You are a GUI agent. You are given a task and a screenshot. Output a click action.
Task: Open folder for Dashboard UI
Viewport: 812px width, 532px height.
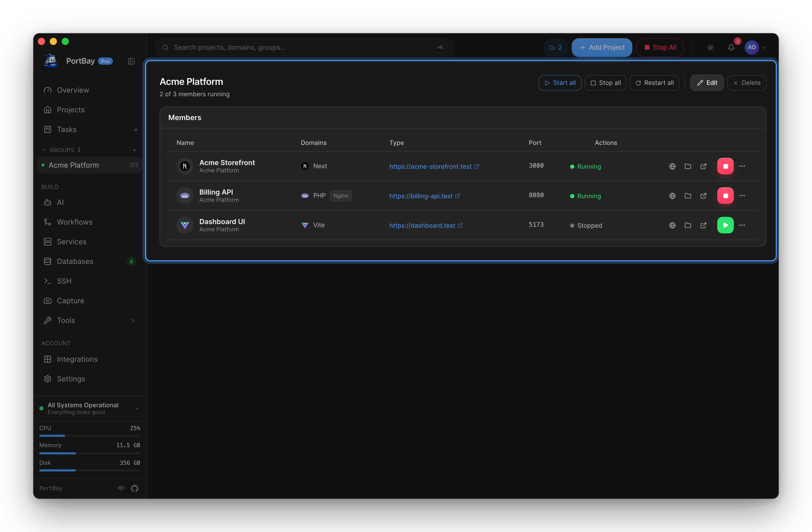pyautogui.click(x=688, y=225)
